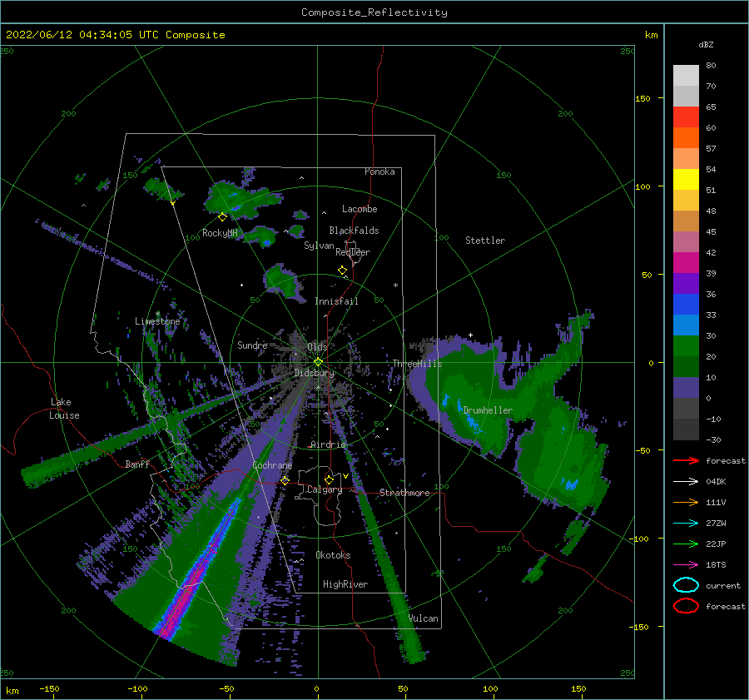Click the Lake Louise label
The image size is (749, 700).
pos(64,409)
